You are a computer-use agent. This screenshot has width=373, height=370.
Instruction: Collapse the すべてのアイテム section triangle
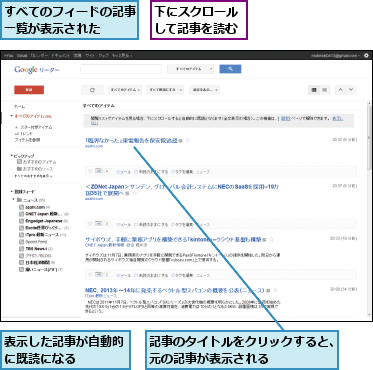click(x=12, y=116)
